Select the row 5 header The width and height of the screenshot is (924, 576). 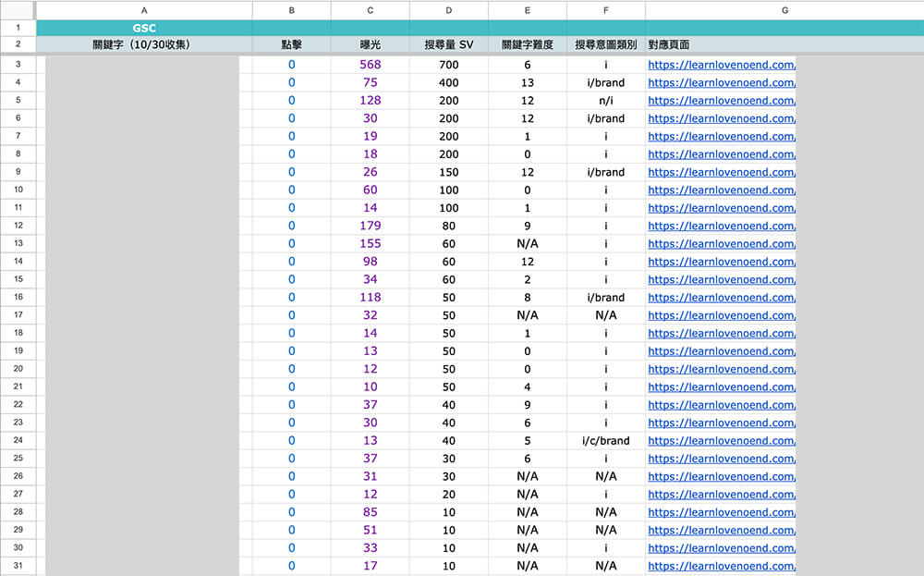(18, 100)
